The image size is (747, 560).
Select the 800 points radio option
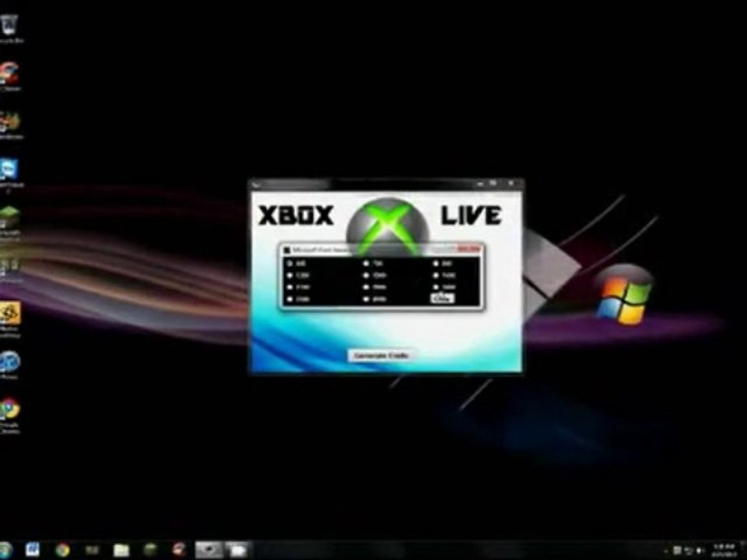[436, 264]
